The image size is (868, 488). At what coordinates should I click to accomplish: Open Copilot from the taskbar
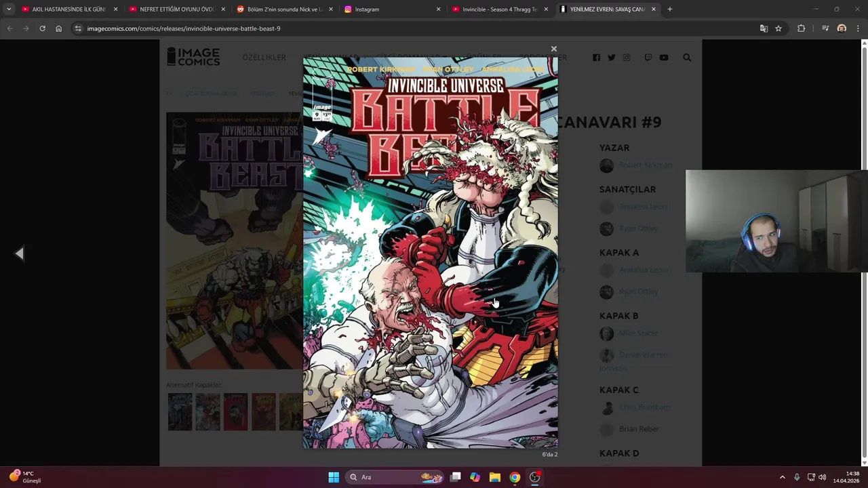[x=475, y=477]
